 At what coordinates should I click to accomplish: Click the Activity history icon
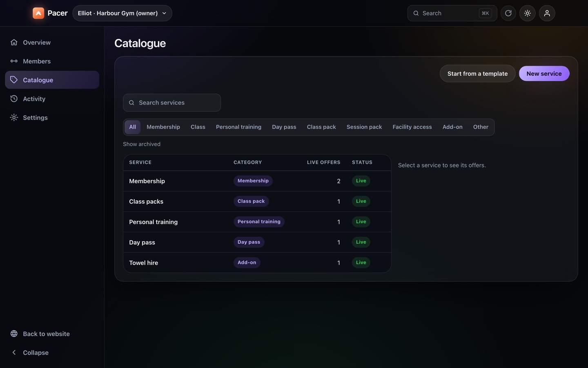coord(14,99)
